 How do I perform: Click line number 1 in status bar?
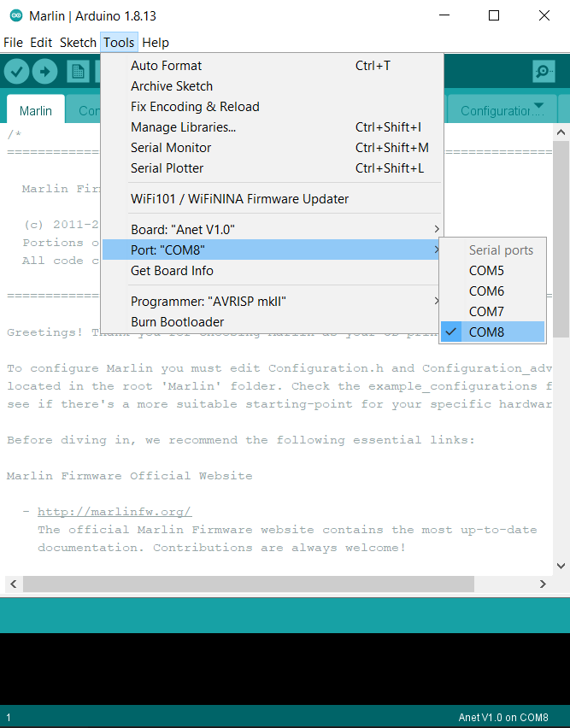pos(9,718)
